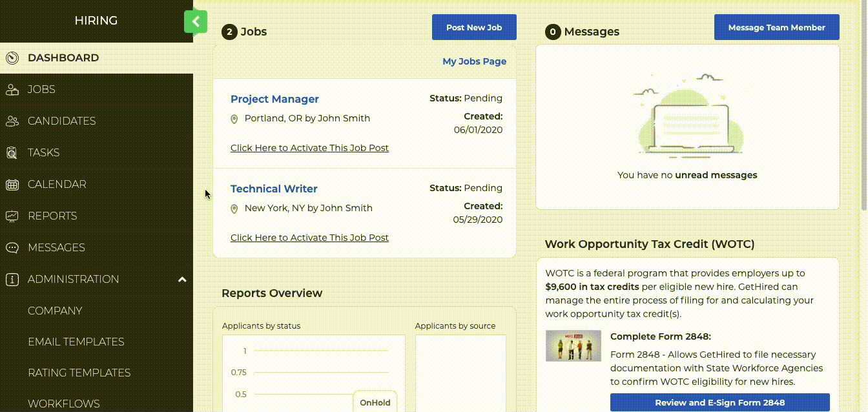
Task: Click the Form 2848 thumbnail image
Action: [x=573, y=345]
